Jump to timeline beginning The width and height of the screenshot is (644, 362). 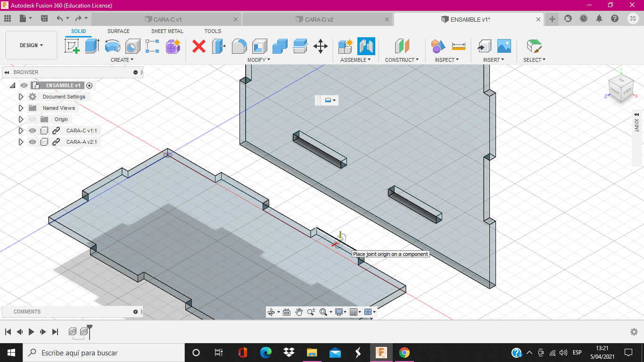point(8,332)
